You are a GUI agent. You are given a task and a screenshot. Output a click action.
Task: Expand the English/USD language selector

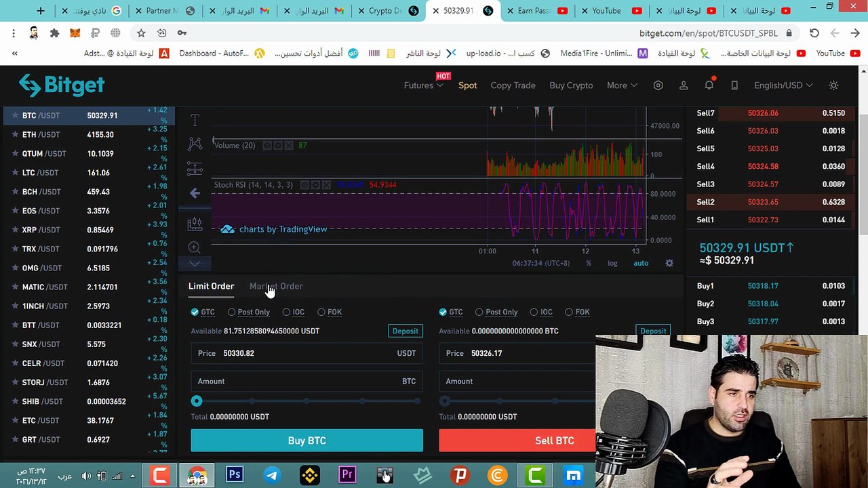tap(783, 85)
